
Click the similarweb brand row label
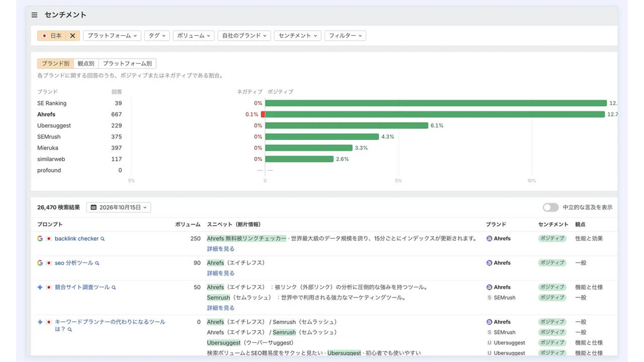[51, 159]
